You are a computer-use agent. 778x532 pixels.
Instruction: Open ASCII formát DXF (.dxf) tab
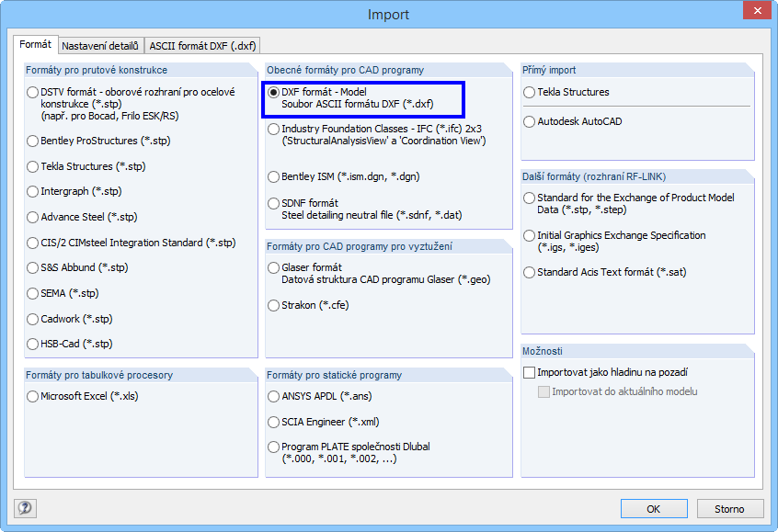pyautogui.click(x=203, y=45)
